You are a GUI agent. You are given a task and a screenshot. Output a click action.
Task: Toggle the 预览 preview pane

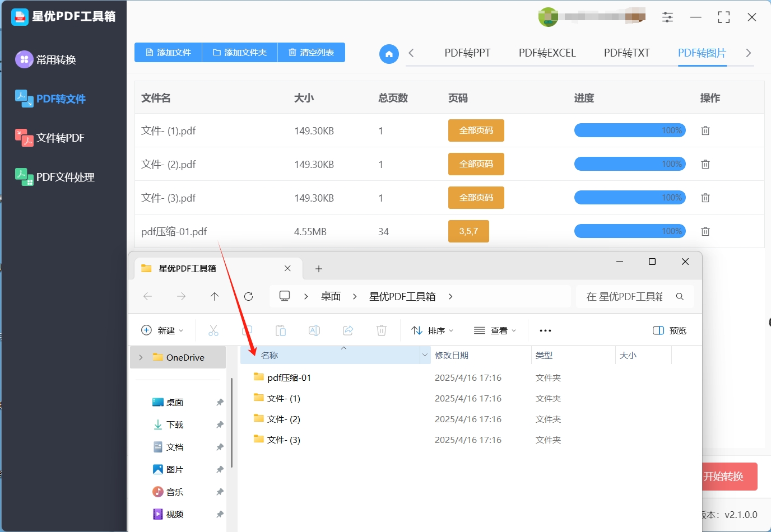click(x=670, y=330)
